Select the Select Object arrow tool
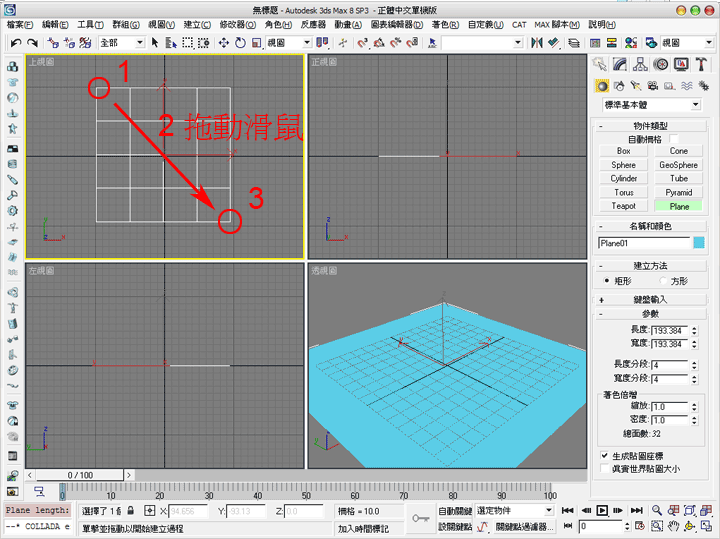The width and height of the screenshot is (720, 539). tap(155, 43)
